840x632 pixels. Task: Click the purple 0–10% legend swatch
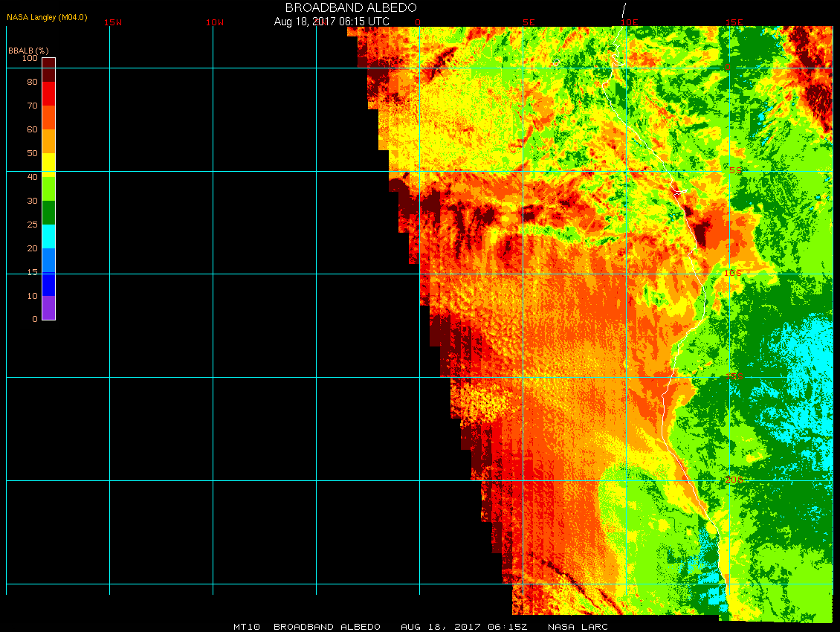click(x=48, y=308)
